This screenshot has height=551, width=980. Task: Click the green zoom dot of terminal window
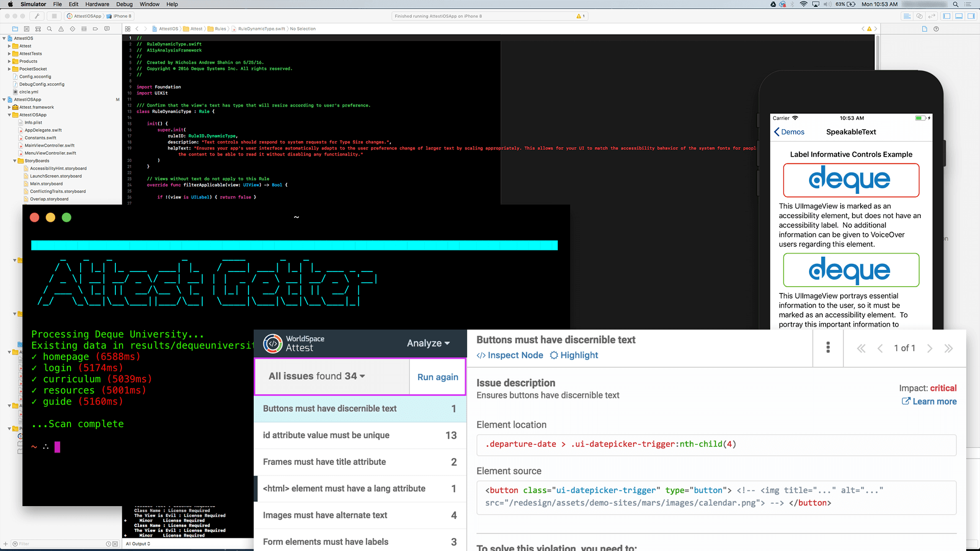point(66,217)
